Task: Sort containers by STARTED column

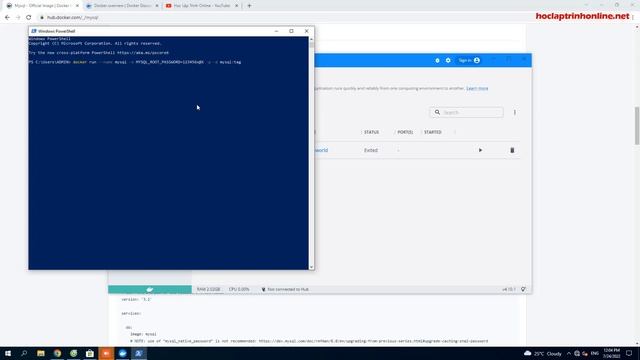Action: pos(433,132)
